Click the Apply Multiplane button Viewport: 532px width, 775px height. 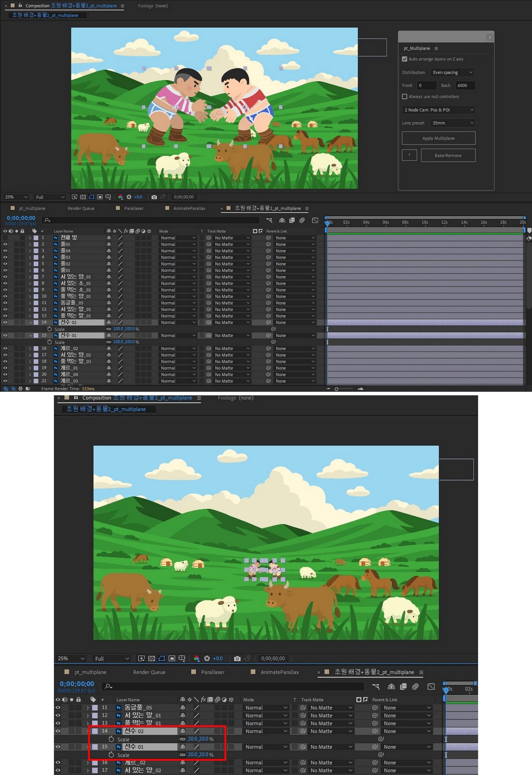point(438,138)
